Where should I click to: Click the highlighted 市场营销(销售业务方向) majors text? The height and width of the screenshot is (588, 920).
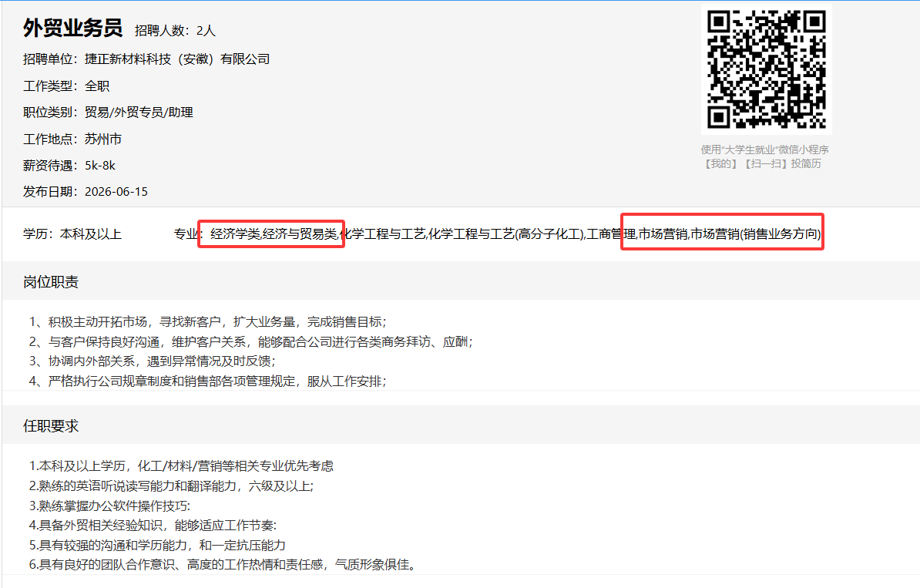click(x=756, y=234)
